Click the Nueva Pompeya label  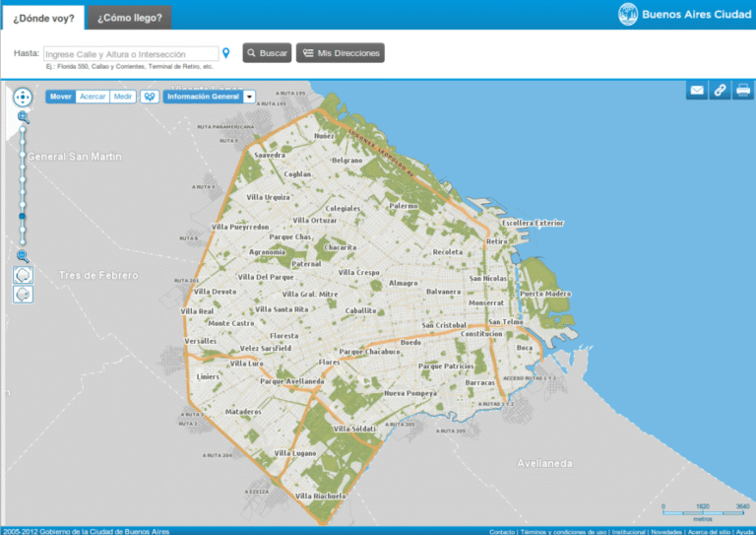tap(410, 393)
